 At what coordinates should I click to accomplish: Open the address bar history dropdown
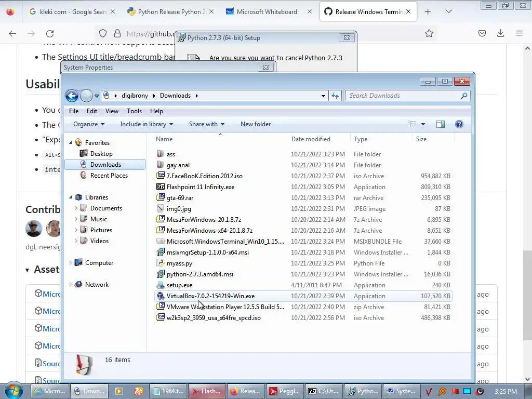[323, 96]
